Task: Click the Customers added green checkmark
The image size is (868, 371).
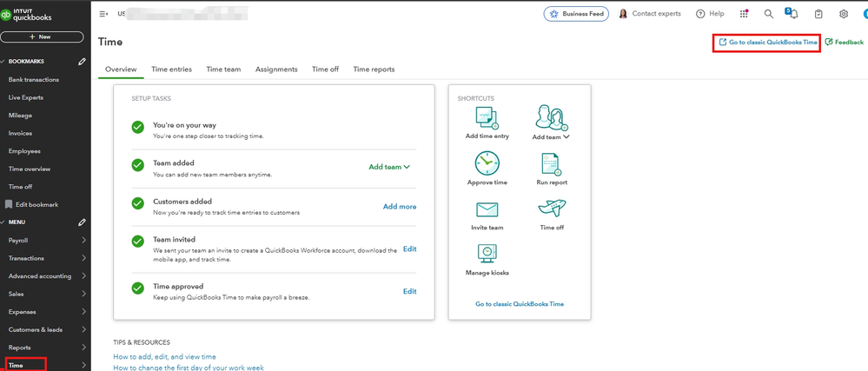Action: (x=138, y=203)
